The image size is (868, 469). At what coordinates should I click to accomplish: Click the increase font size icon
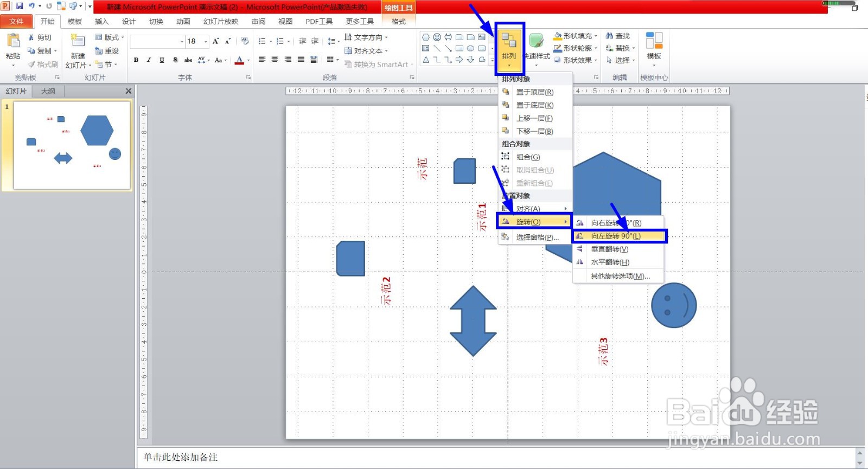click(x=216, y=41)
